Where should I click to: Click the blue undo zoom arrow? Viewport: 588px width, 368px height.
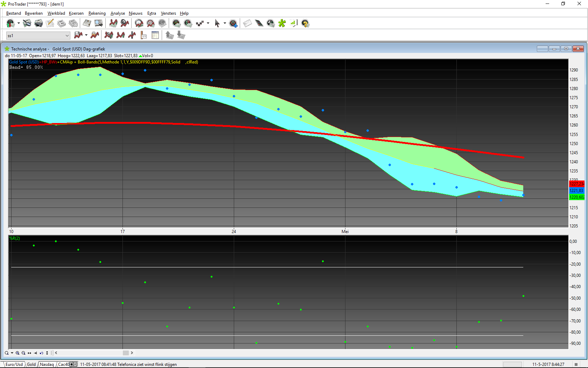[41, 353]
